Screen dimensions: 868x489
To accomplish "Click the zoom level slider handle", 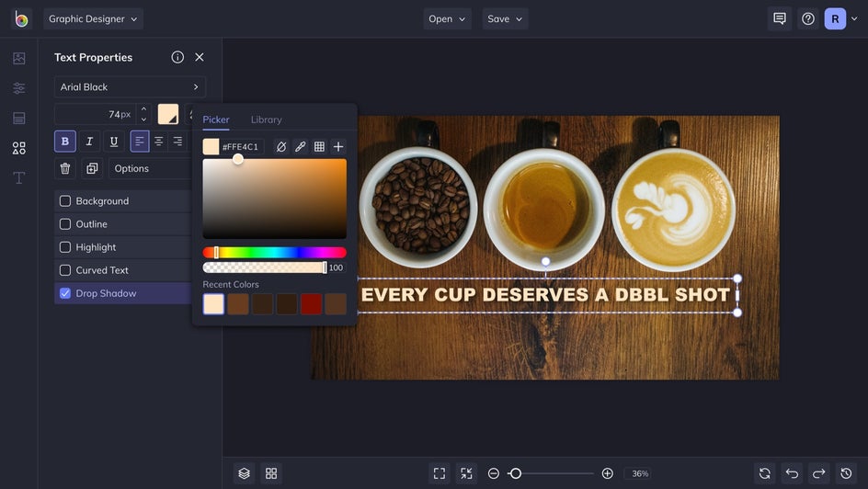I will point(515,473).
